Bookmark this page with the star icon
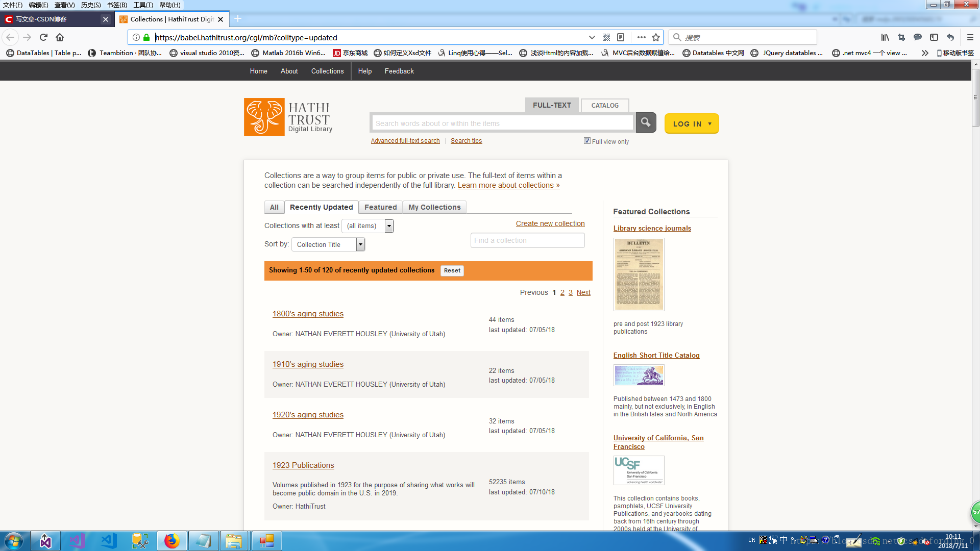This screenshot has width=980, height=551. point(656,37)
